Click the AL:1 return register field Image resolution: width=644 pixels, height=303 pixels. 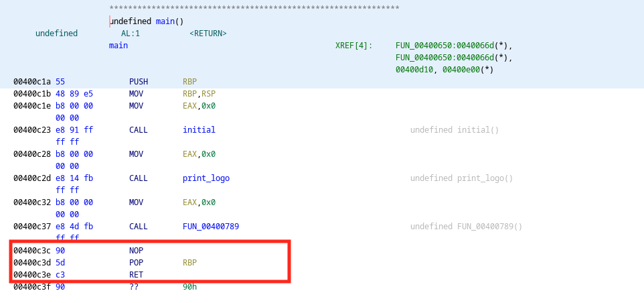pyautogui.click(x=130, y=34)
